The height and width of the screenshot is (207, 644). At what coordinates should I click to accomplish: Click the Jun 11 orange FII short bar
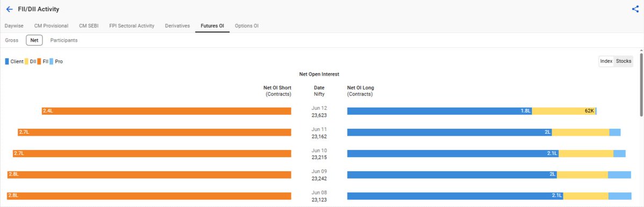[x=155, y=132]
